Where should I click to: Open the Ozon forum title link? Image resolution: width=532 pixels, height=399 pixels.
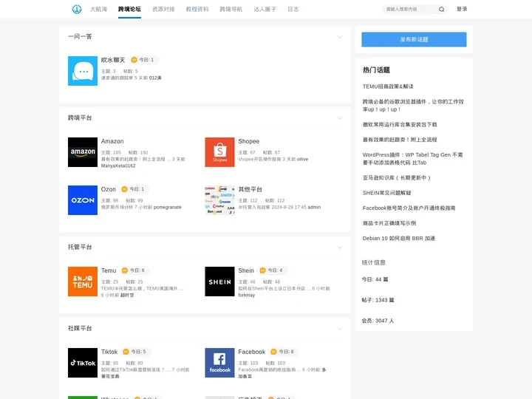point(108,189)
